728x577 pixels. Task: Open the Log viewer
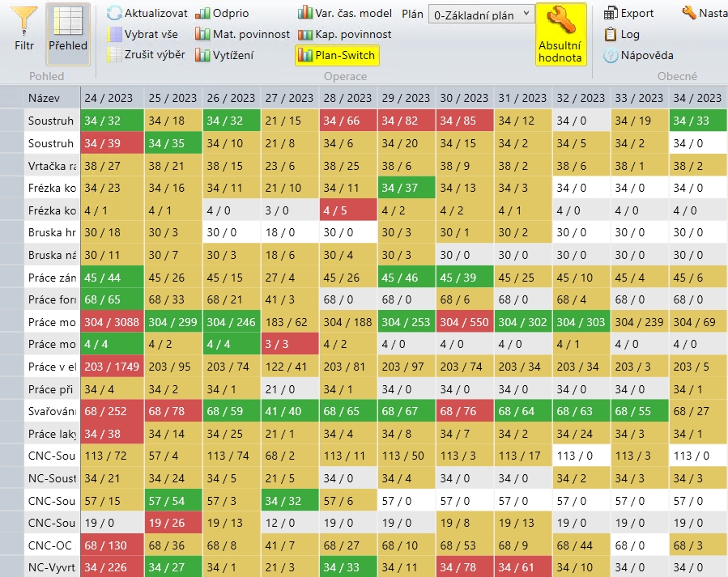coord(621,34)
